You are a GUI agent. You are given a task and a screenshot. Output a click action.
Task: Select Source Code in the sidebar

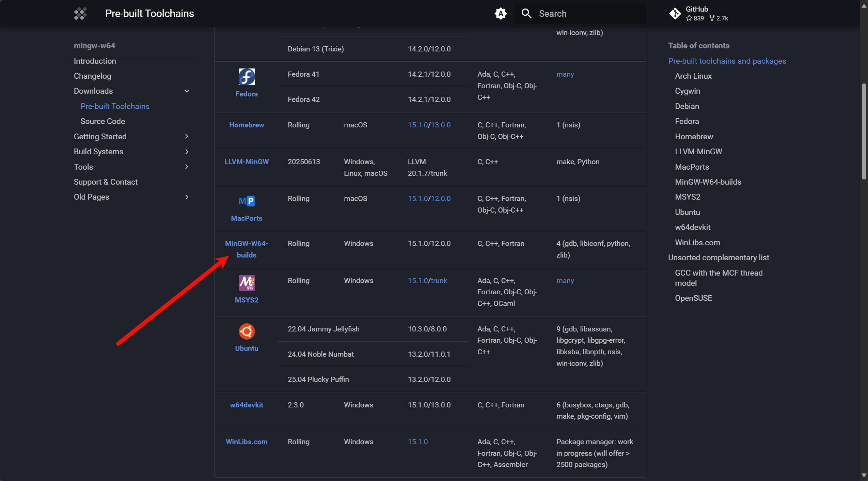[102, 121]
